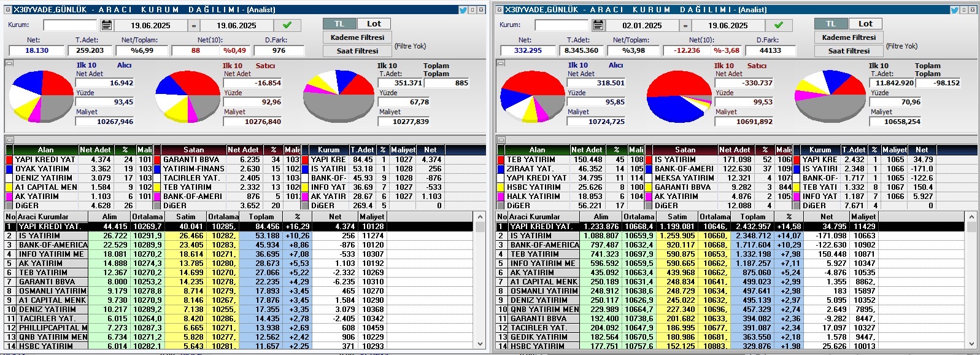The height and width of the screenshot is (355, 980).
Task: Select HALK YATIRIM in the right window's Alan table
Action: (x=570, y=197)
